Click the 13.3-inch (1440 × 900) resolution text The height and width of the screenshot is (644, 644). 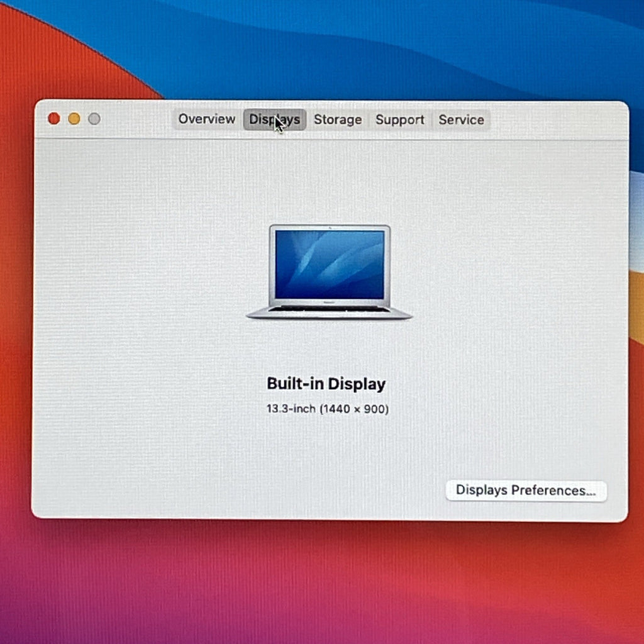point(327,409)
